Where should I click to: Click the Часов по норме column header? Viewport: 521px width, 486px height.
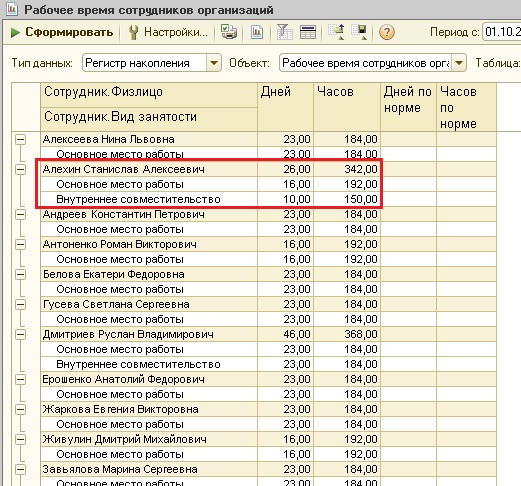point(466,107)
